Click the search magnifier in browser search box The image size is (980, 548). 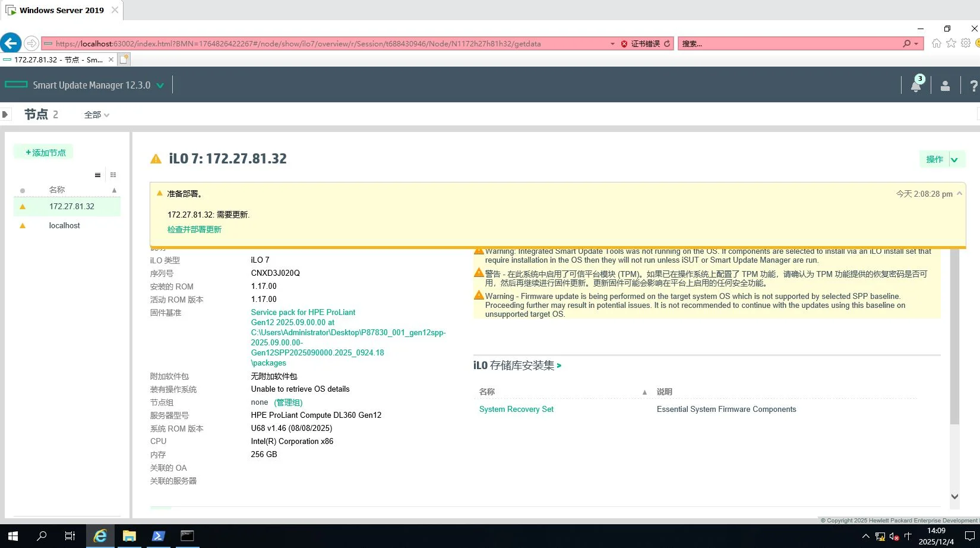click(906, 43)
